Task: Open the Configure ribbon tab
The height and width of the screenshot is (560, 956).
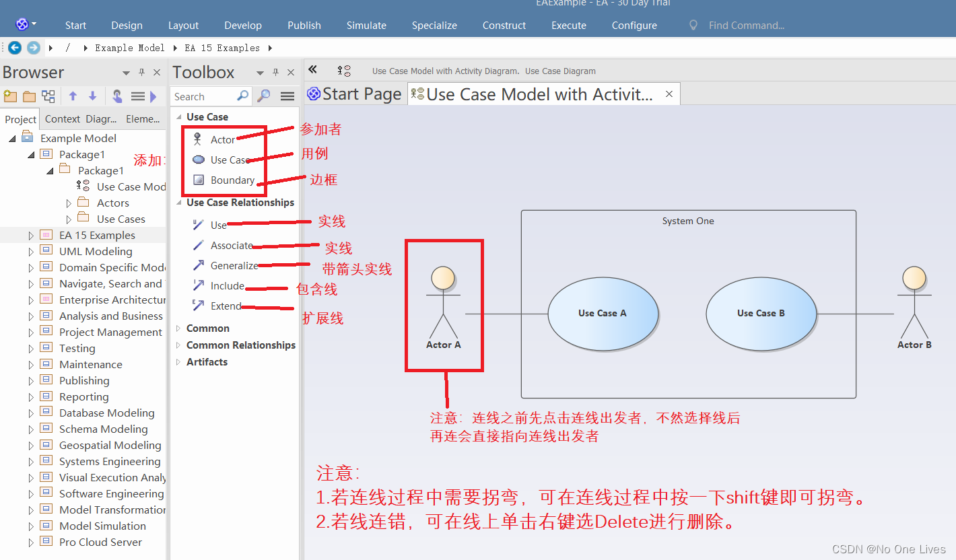Action: click(x=634, y=25)
